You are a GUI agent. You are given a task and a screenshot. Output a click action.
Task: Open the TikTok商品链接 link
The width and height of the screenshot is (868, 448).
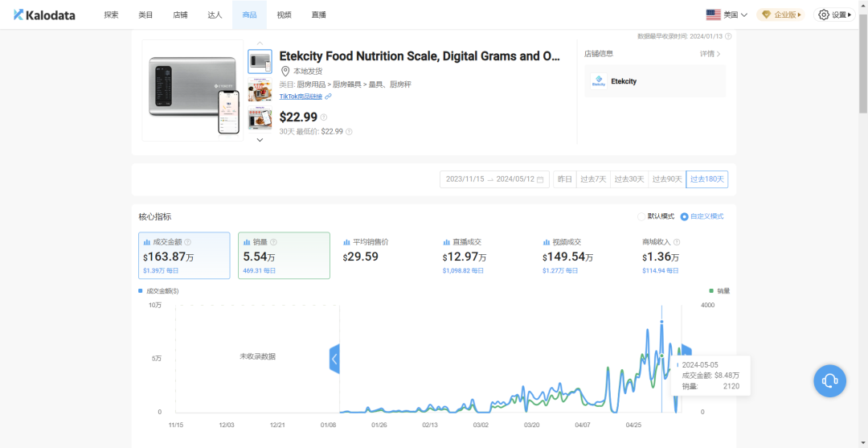(301, 97)
